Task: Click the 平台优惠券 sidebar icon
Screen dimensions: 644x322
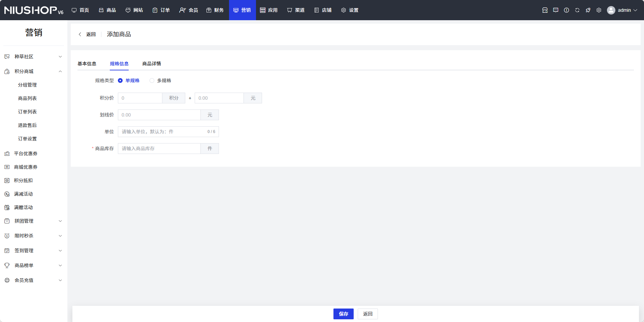Action: [x=7, y=154]
